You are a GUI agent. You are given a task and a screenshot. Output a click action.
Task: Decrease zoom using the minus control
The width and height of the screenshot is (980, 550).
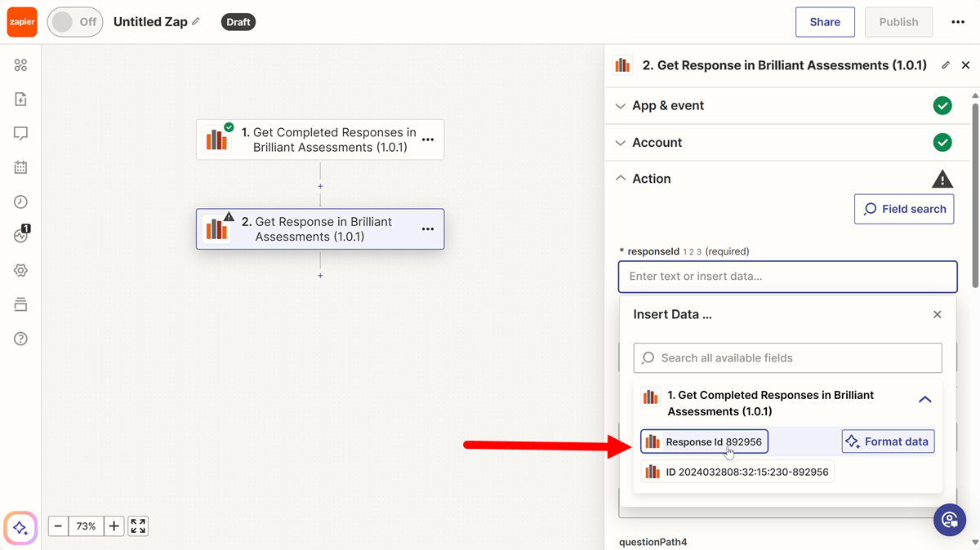(57, 526)
